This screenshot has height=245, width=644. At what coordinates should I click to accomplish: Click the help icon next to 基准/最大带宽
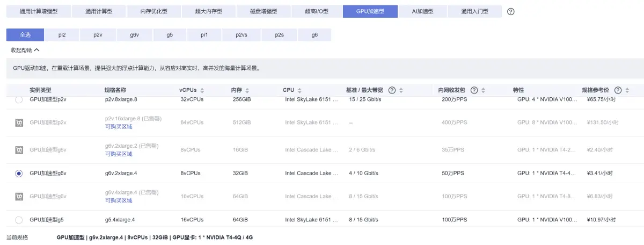click(392, 90)
